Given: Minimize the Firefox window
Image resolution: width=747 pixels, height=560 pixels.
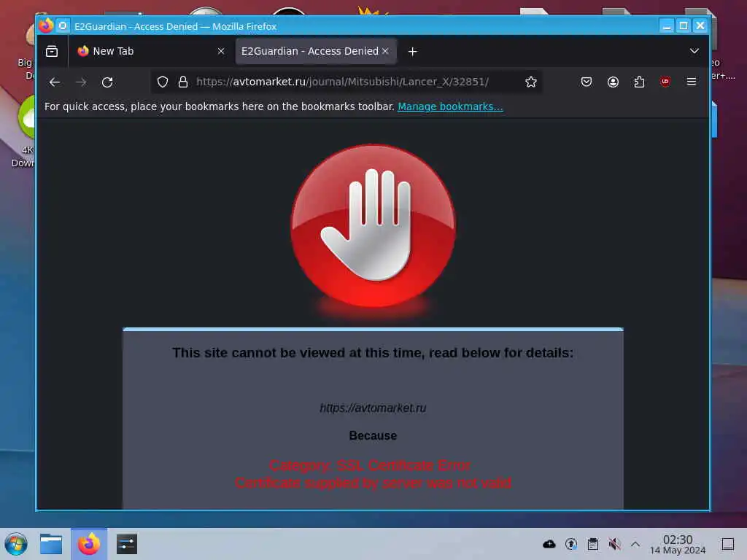Looking at the screenshot, I should coord(667,26).
